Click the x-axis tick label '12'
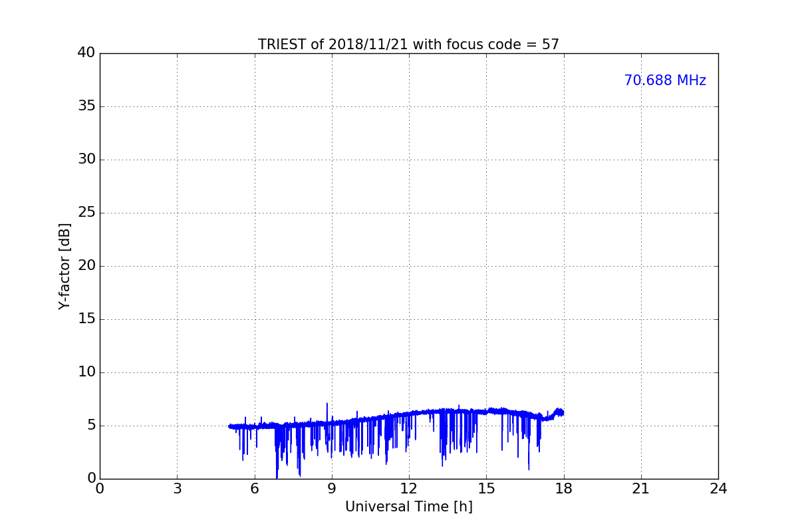798x532 pixels. point(409,489)
